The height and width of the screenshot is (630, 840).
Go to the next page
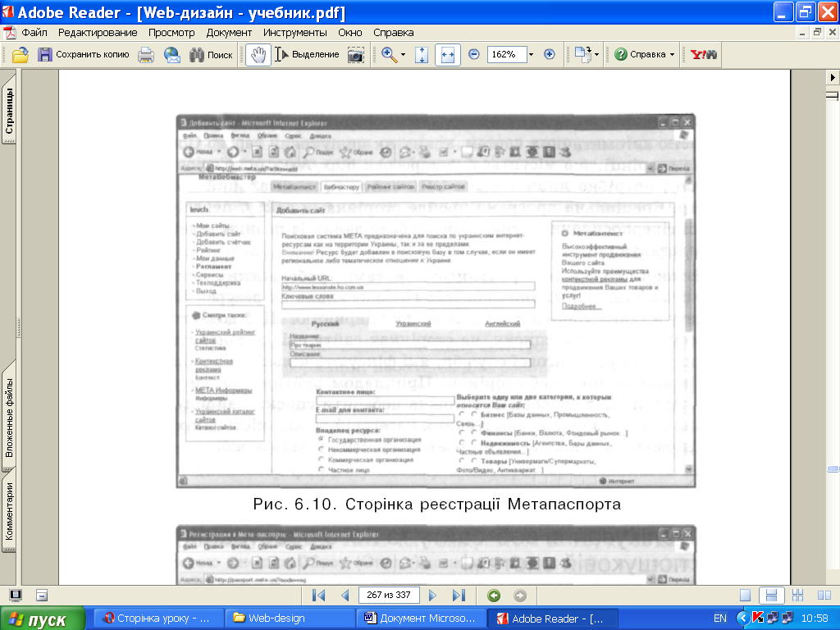pyautogui.click(x=432, y=596)
